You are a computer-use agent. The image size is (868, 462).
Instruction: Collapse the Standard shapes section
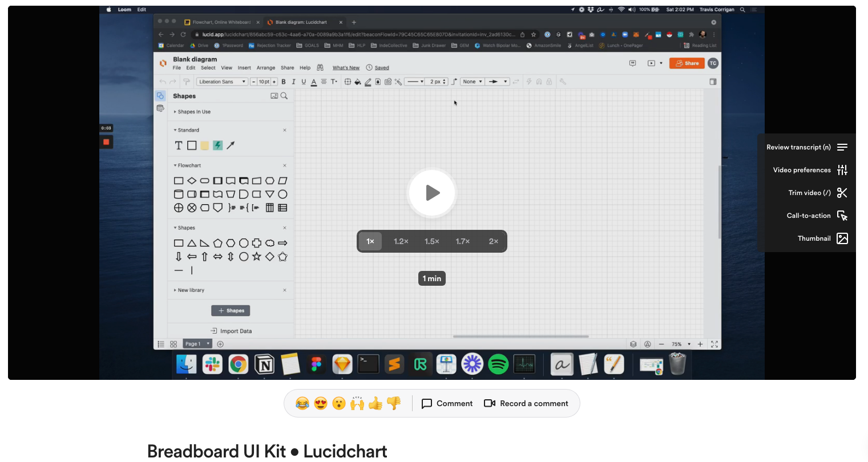coord(187,130)
